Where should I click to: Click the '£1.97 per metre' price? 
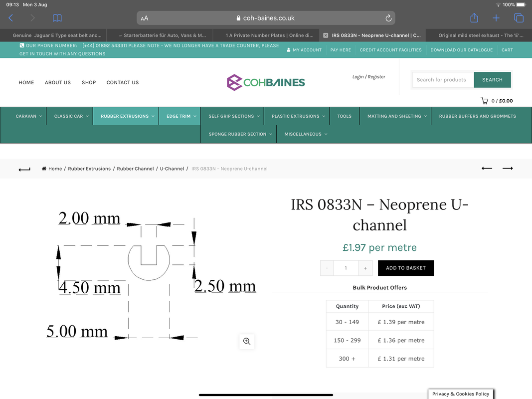pos(379,248)
